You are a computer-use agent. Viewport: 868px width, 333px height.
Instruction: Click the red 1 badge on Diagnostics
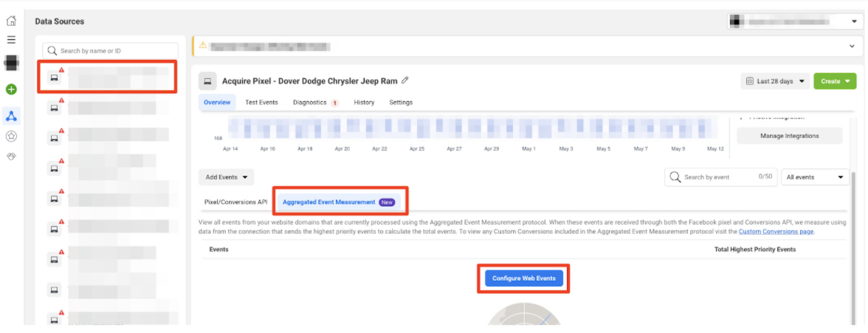pos(334,103)
